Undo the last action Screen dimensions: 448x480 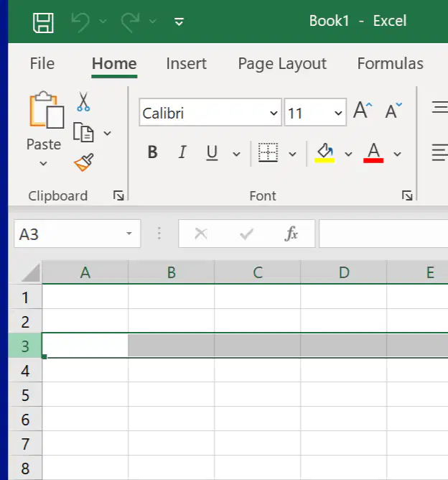[x=80, y=22]
